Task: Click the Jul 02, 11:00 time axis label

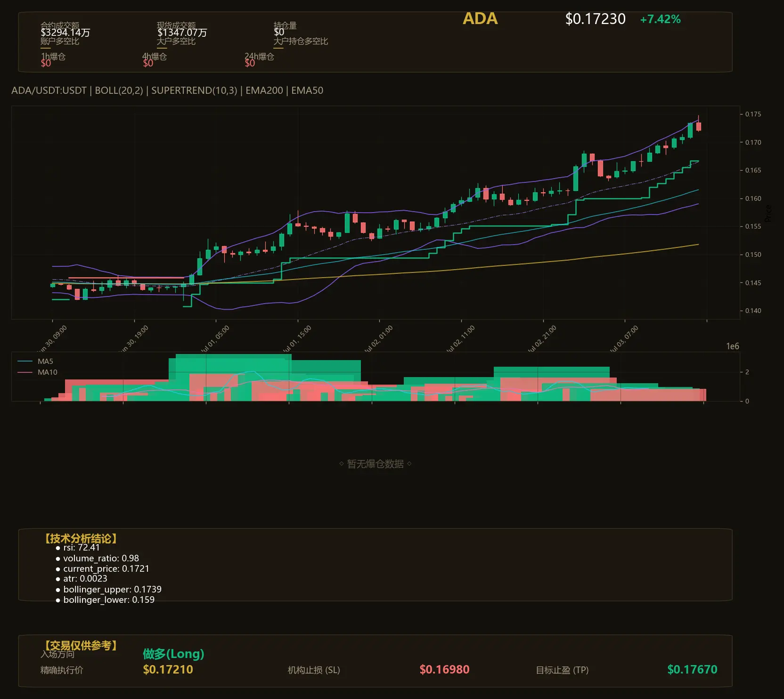Action: [460, 339]
